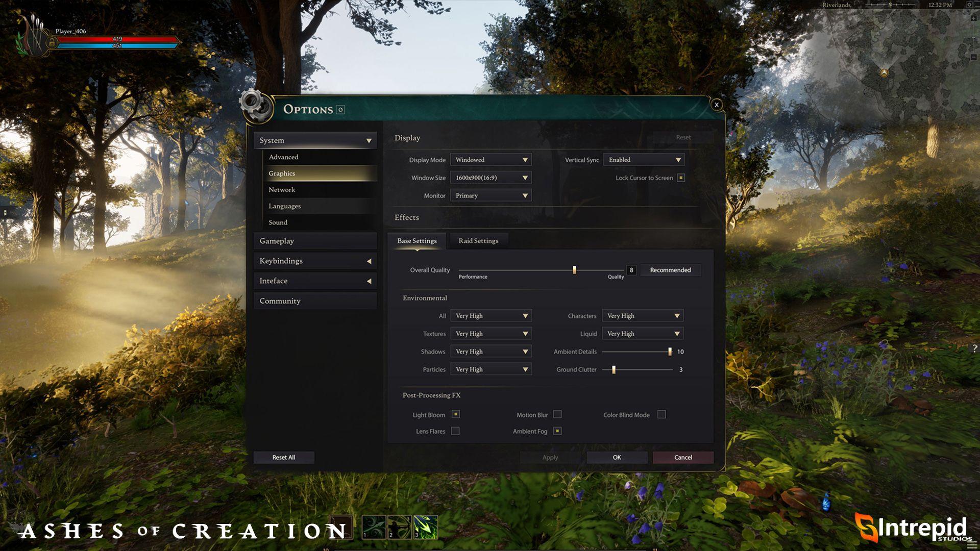Disable Light Bloom checkbox
The width and height of the screenshot is (980, 551).
(456, 414)
